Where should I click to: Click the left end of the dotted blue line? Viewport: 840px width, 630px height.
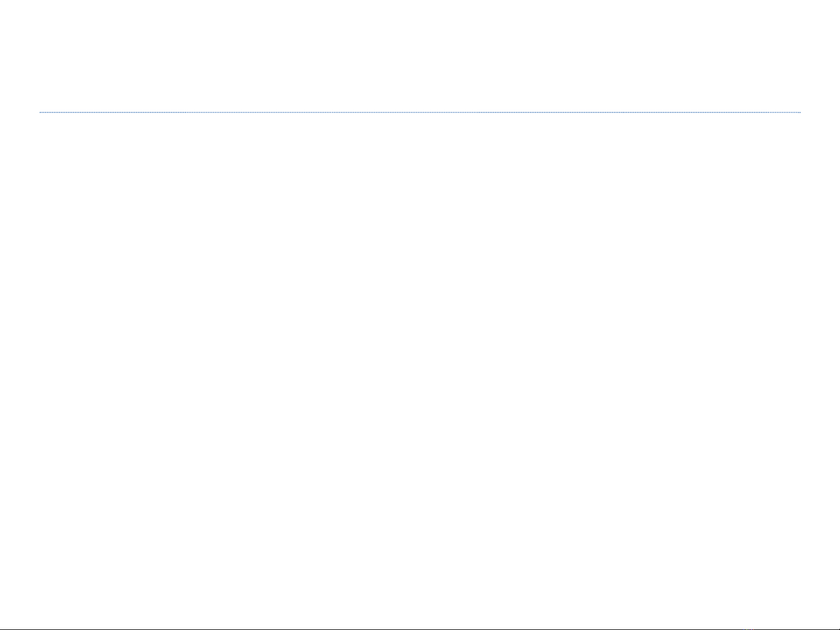click(x=40, y=112)
